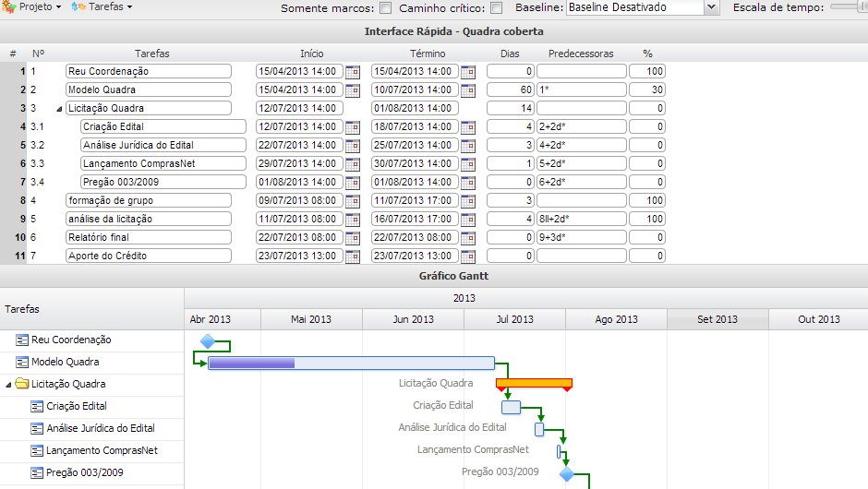Image resolution: width=868 pixels, height=489 pixels.
Task: Edit the Modelo Quadra task name field
Action: pyautogui.click(x=149, y=89)
